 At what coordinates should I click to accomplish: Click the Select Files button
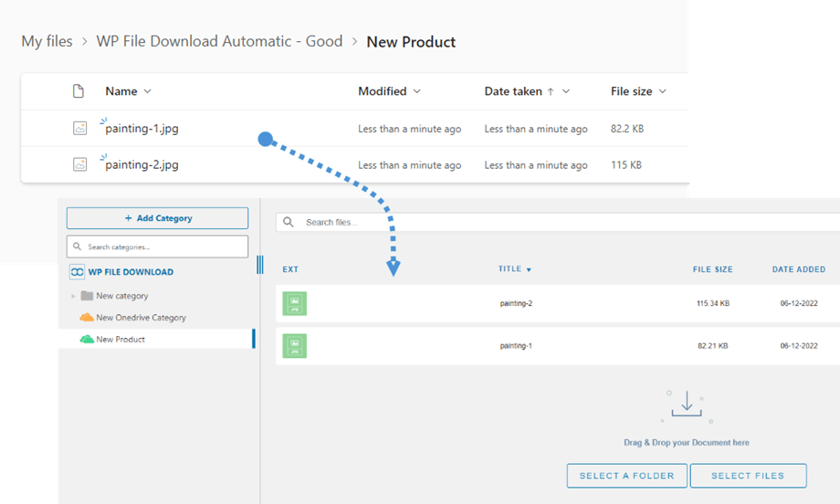[x=748, y=476]
